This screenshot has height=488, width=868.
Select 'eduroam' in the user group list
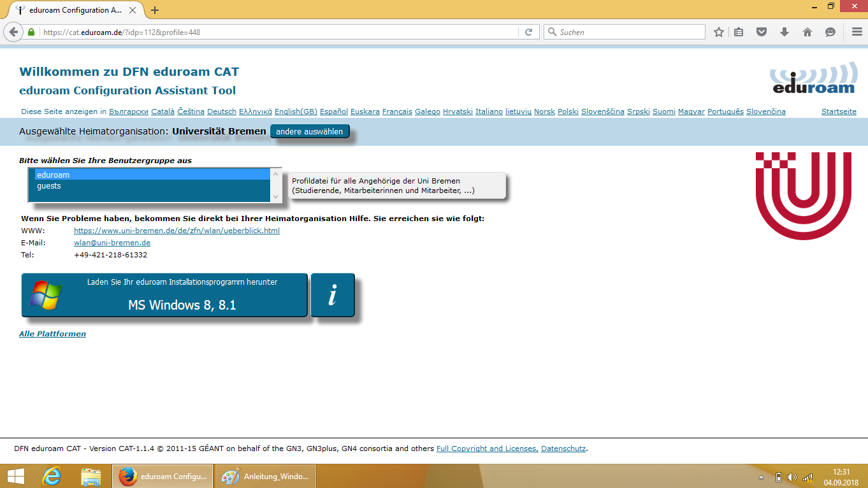[53, 175]
